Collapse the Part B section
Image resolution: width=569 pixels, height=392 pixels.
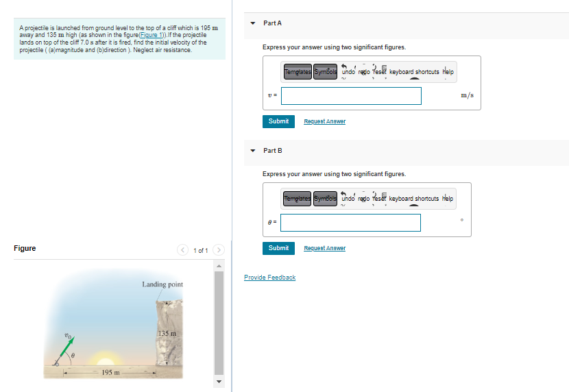[253, 151]
